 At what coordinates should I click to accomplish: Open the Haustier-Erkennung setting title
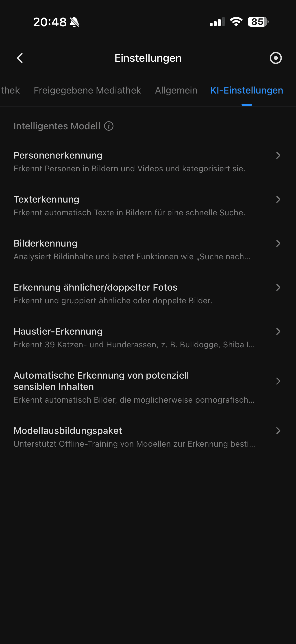[58, 331]
